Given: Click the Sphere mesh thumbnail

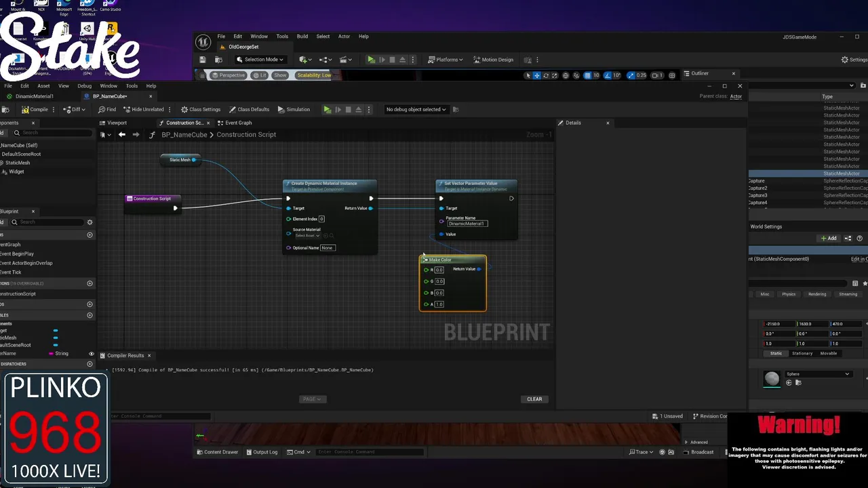Looking at the screenshot, I should point(772,379).
